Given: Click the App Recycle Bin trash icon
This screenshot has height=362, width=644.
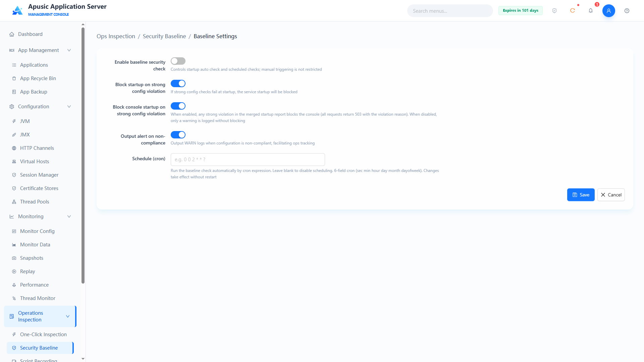Looking at the screenshot, I should 14,78.
